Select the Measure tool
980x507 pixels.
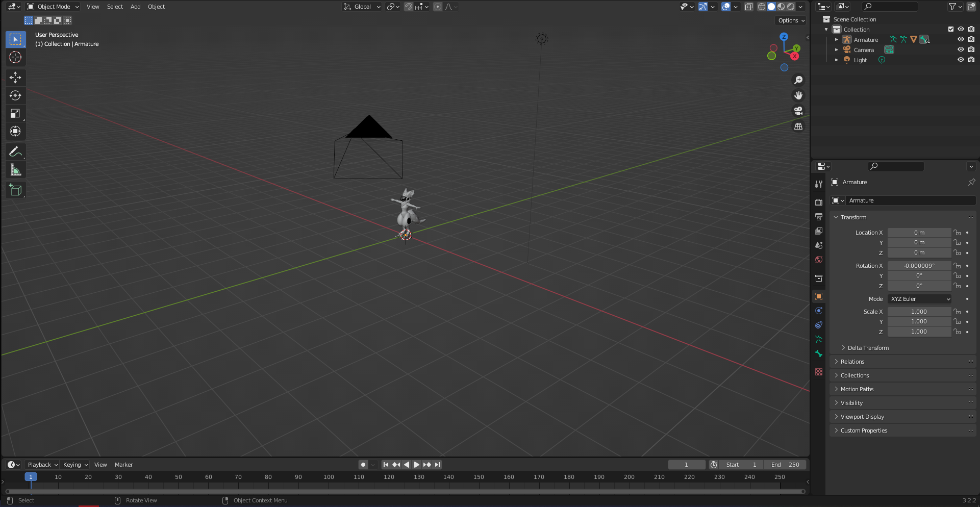pos(15,170)
